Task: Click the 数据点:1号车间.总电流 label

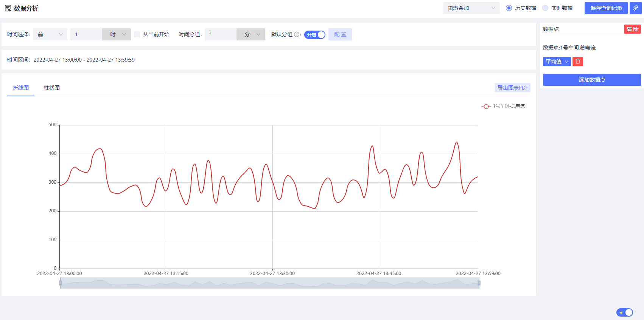Action: (569, 48)
